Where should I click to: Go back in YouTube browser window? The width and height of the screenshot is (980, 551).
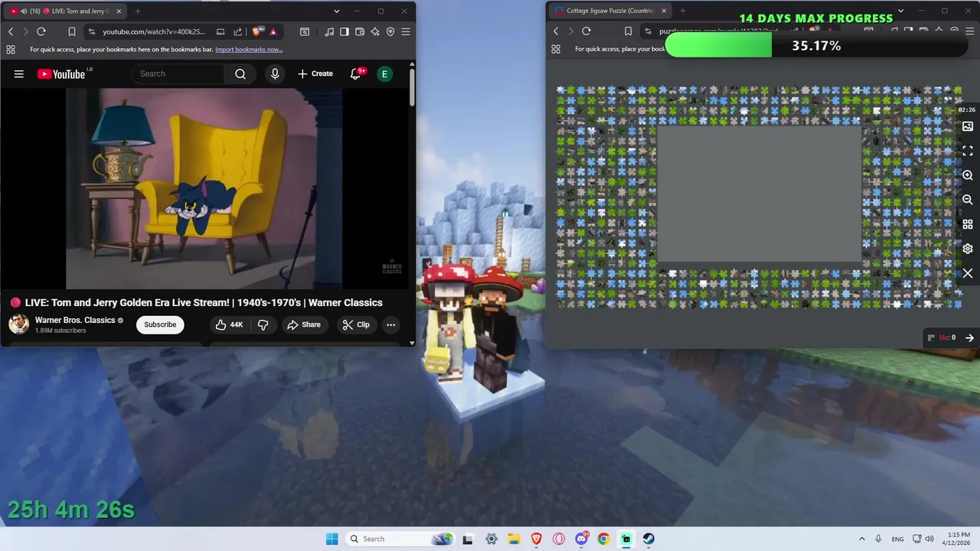(11, 31)
